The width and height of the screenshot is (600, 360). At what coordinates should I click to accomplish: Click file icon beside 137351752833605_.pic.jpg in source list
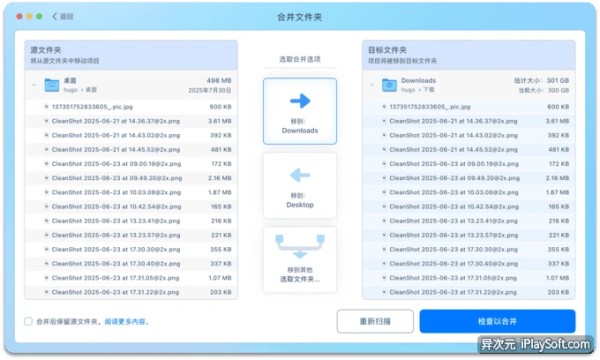(46, 107)
